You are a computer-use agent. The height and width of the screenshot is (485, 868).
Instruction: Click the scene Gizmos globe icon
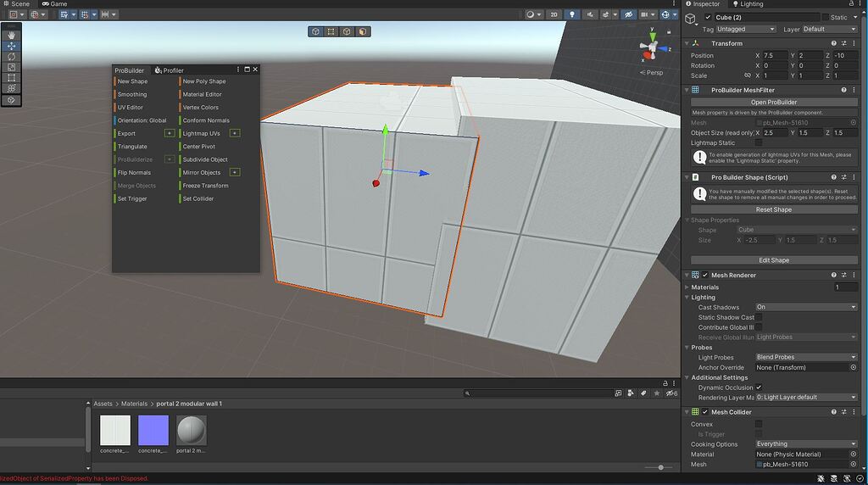(x=665, y=14)
